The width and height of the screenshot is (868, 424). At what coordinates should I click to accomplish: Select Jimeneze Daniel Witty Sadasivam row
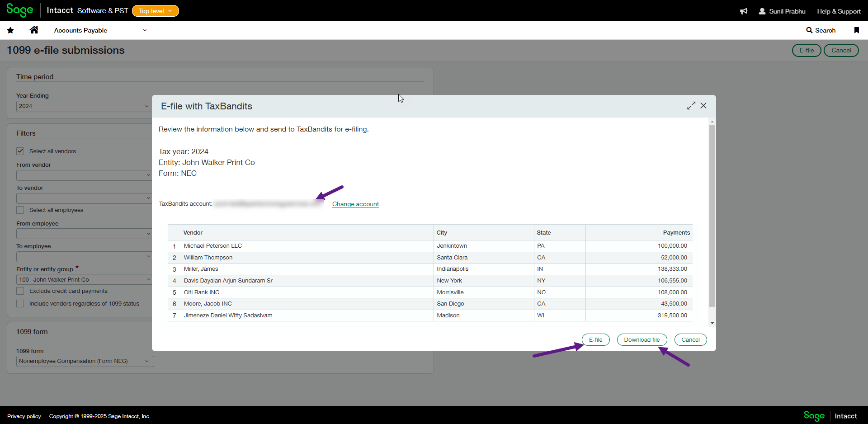pyautogui.click(x=430, y=316)
